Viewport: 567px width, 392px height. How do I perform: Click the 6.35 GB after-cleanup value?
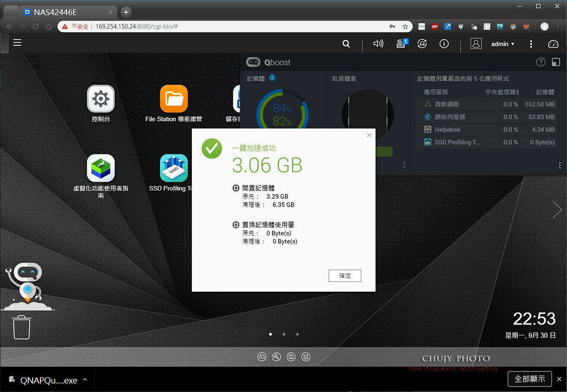point(284,204)
